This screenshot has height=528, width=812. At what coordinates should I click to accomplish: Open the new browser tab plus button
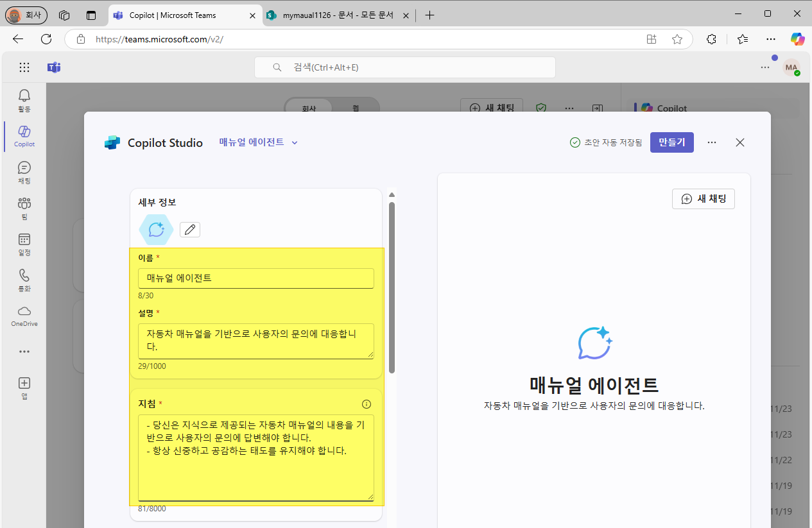pos(430,15)
